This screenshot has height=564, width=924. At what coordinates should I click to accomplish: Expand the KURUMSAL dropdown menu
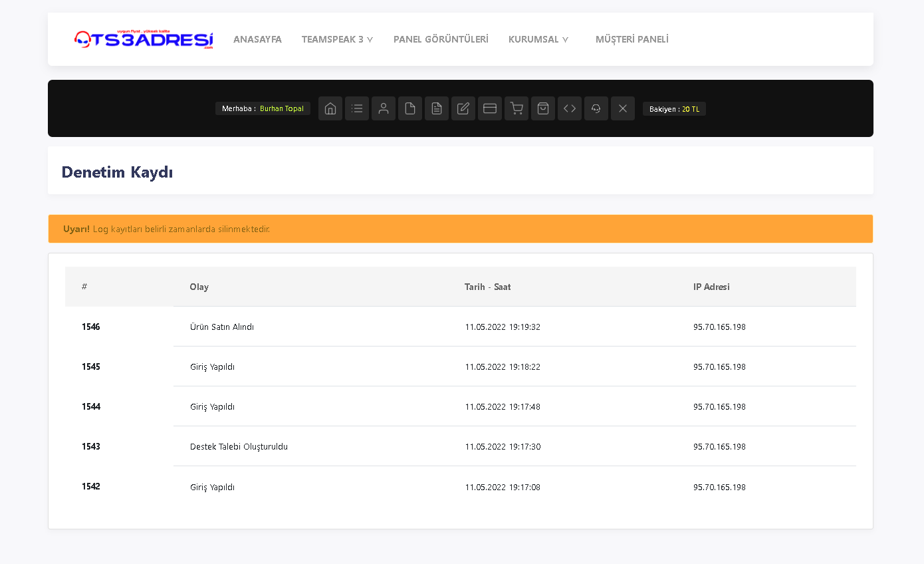coord(538,39)
